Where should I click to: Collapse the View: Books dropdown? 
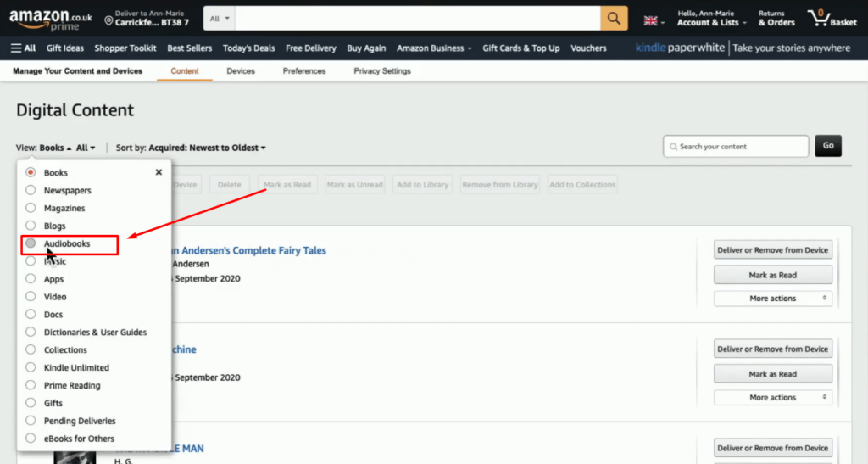coord(55,148)
